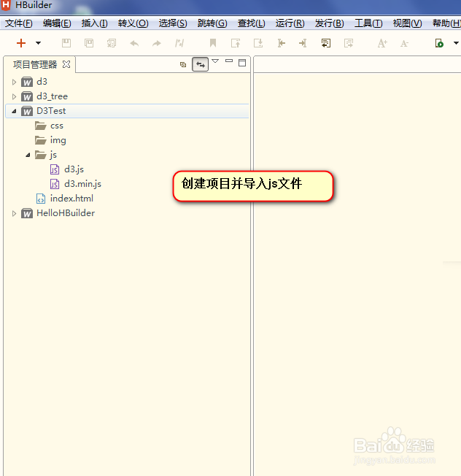Open the 插入(I) menu
The image size is (461, 476).
(94, 23)
